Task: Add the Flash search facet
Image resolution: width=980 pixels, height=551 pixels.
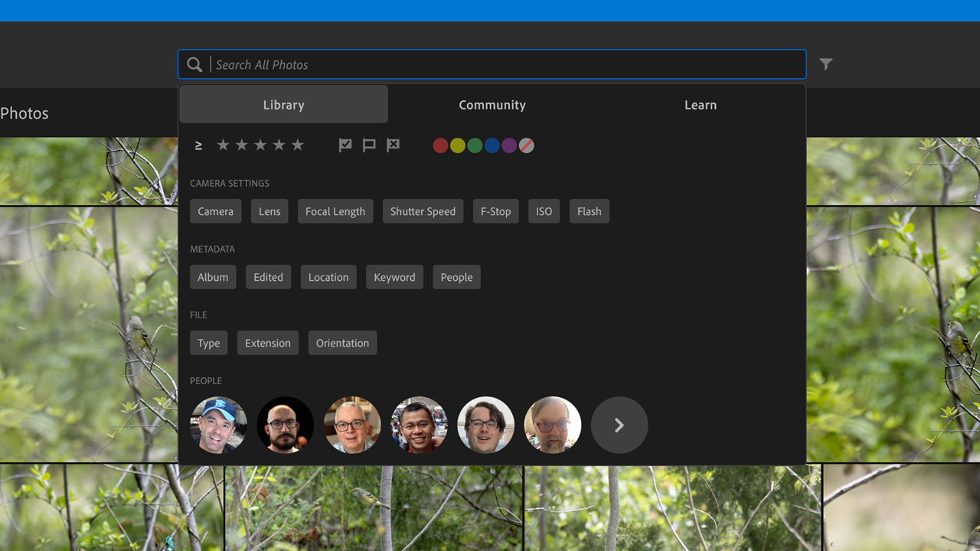Action: point(590,211)
